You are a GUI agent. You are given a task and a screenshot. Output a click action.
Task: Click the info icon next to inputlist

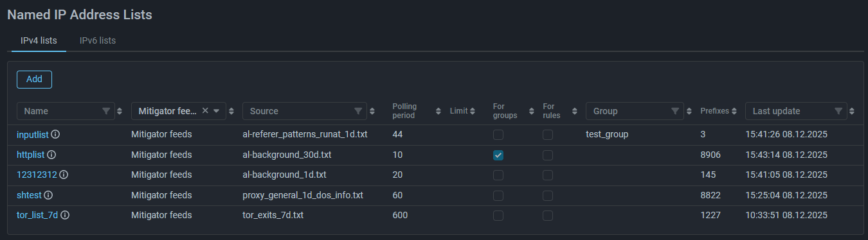click(x=55, y=135)
